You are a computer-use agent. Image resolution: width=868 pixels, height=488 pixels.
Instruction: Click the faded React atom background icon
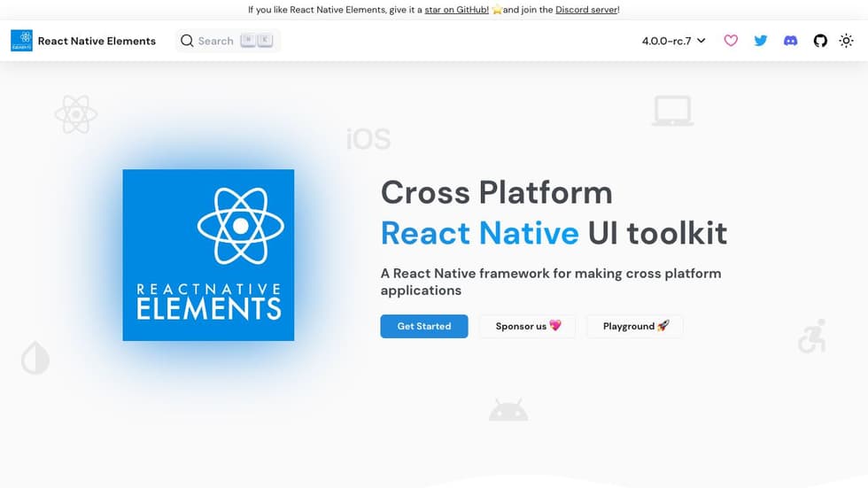(x=75, y=114)
